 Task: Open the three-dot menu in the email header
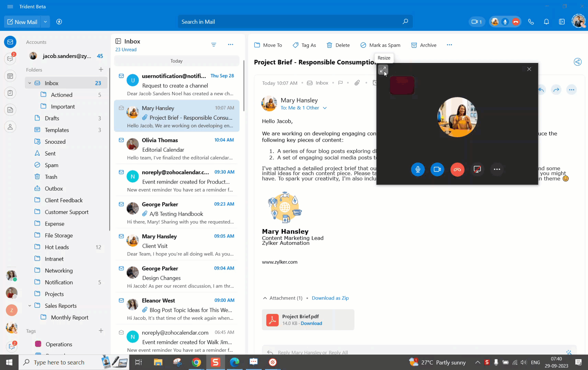[572, 90]
